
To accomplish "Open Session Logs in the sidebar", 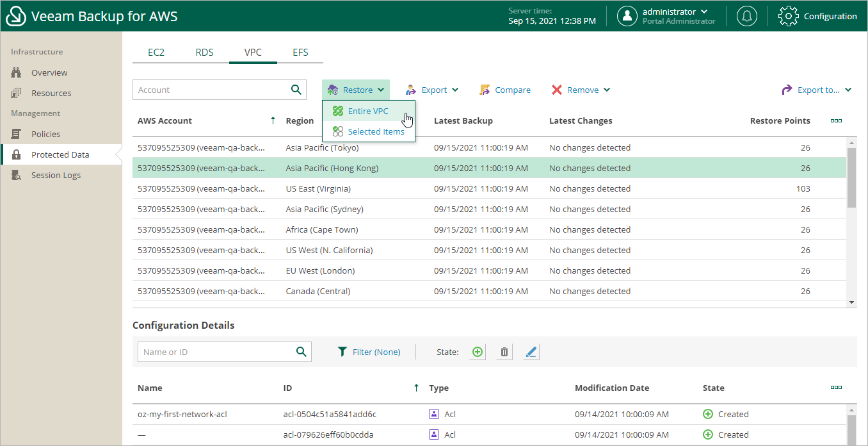I will pyautogui.click(x=56, y=175).
